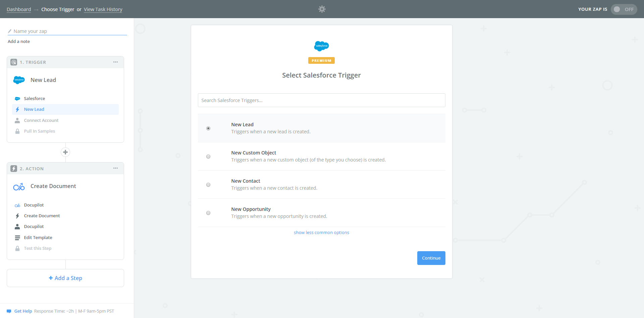This screenshot has width=644, height=318.
Task: Toggle the zap ON/OFF switch
Action: click(x=624, y=9)
